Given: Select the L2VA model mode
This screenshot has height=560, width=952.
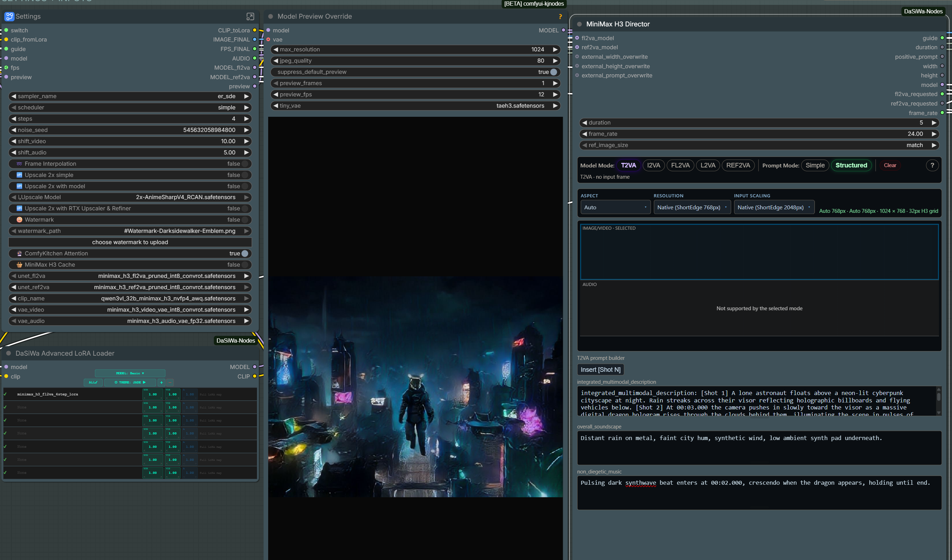Looking at the screenshot, I should [708, 165].
